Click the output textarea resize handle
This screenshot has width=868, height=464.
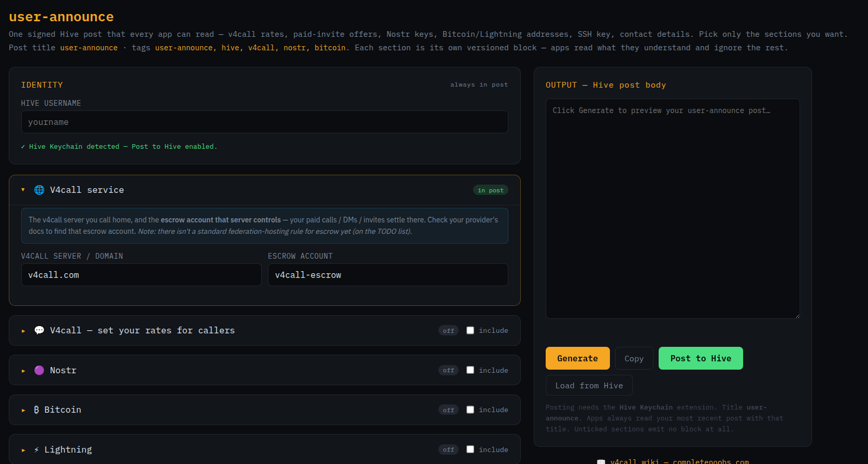click(797, 316)
